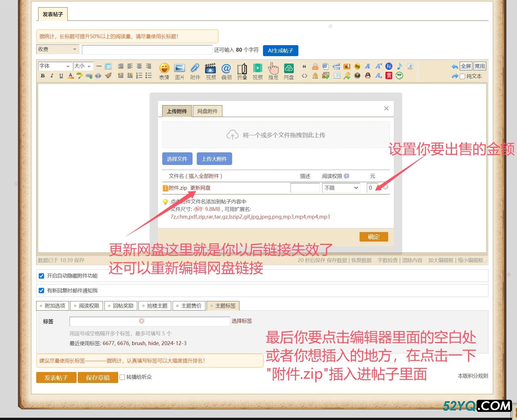Open the 收费 thread type dropdown

pyautogui.click(x=58, y=49)
